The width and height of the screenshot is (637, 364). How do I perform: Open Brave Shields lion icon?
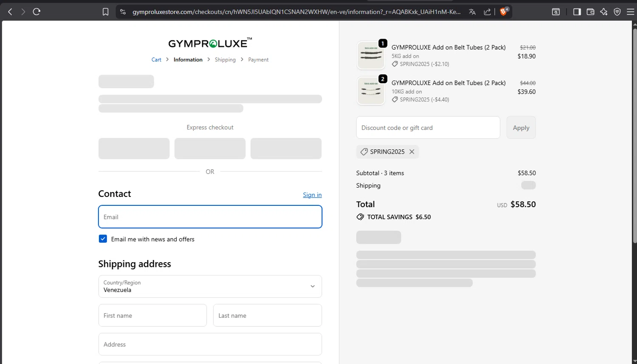pos(504,11)
